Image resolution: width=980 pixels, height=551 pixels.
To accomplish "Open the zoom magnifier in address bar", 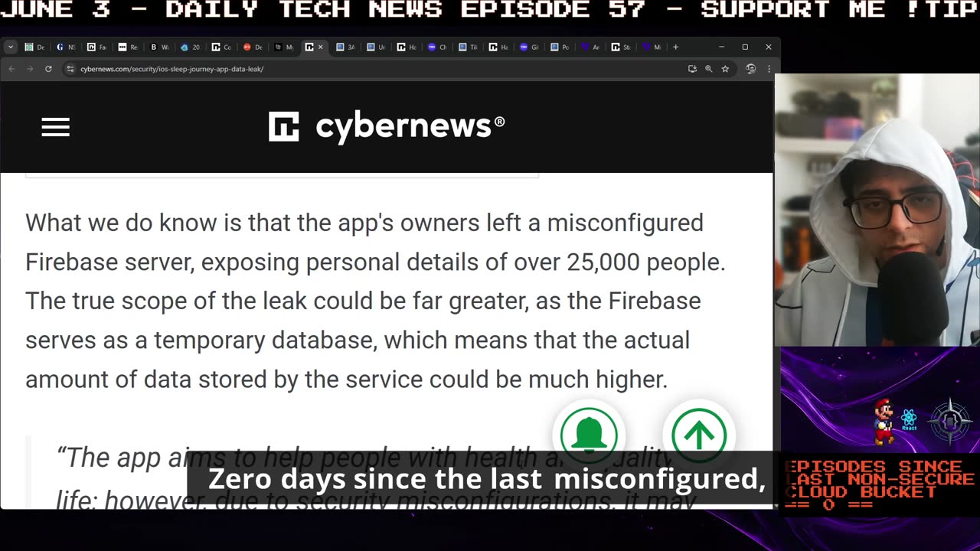I will 709,69.
